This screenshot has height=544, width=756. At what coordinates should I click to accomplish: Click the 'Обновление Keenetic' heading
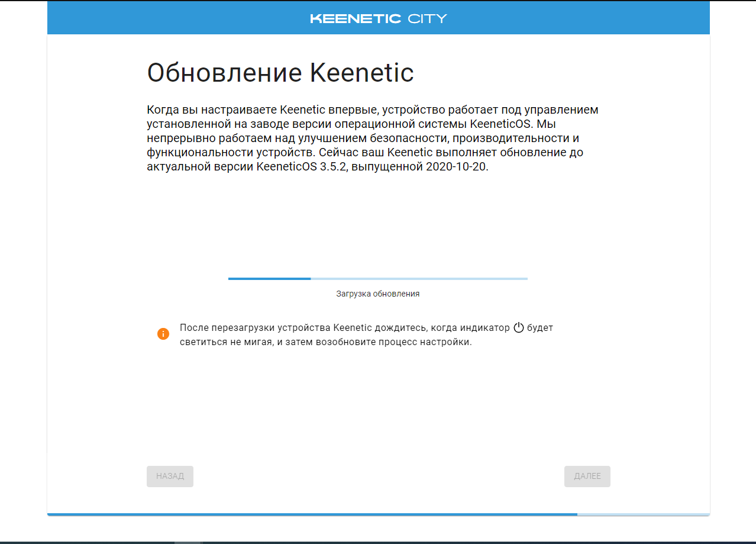(x=280, y=73)
